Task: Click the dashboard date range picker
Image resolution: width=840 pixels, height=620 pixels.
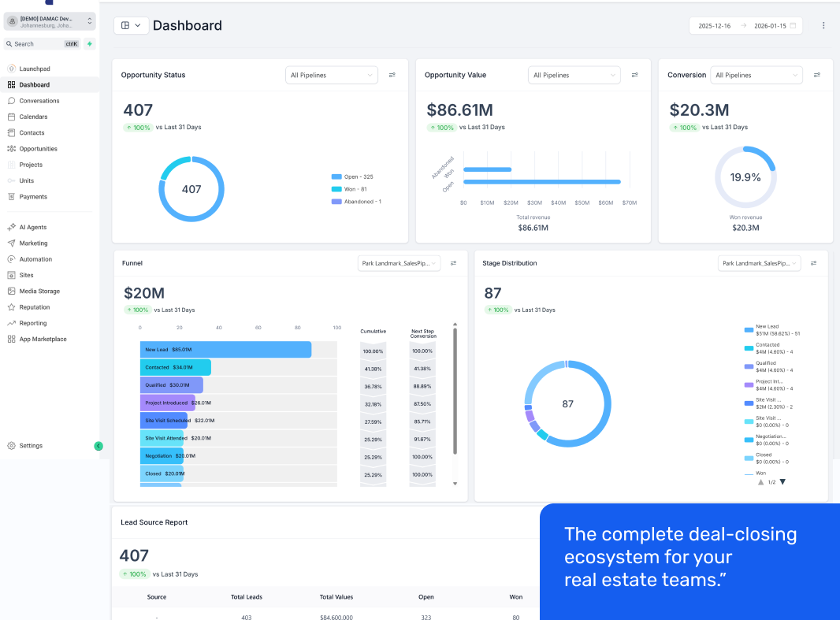Action: point(745,25)
